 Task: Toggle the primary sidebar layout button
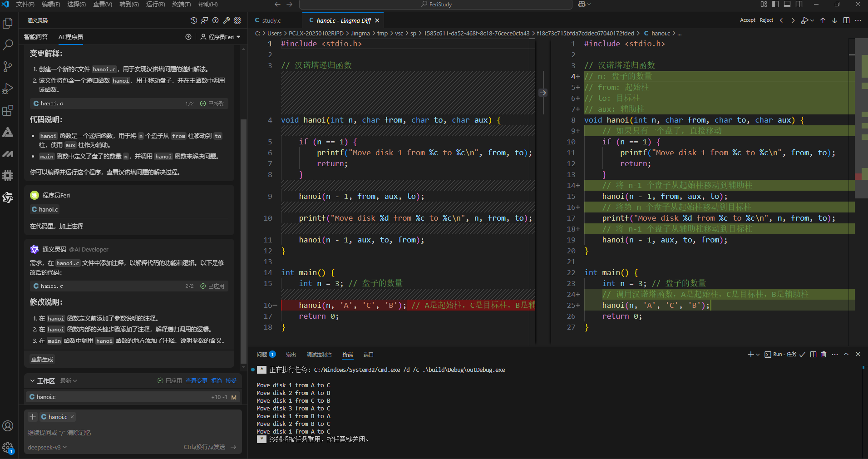coord(775,4)
